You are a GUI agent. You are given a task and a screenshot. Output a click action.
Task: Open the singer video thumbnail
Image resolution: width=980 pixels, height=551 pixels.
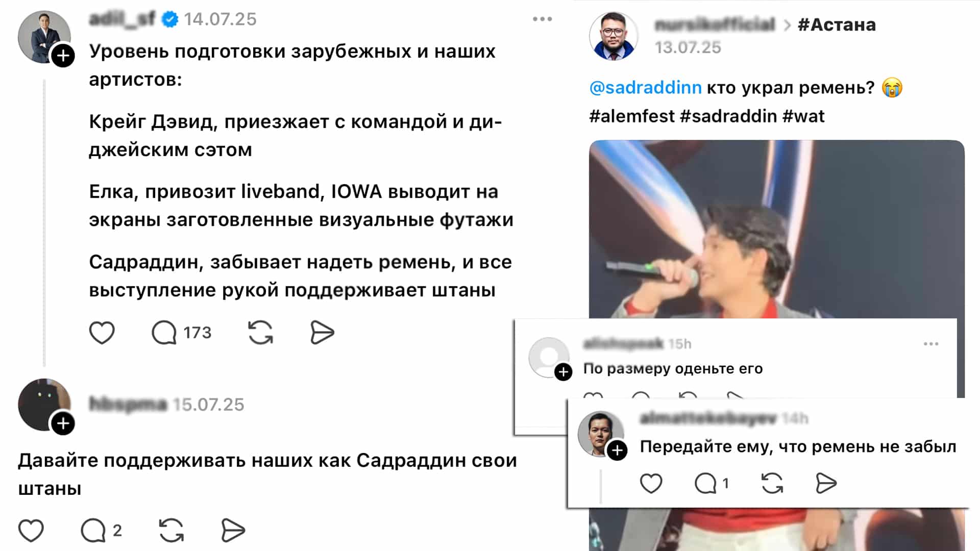776,230
